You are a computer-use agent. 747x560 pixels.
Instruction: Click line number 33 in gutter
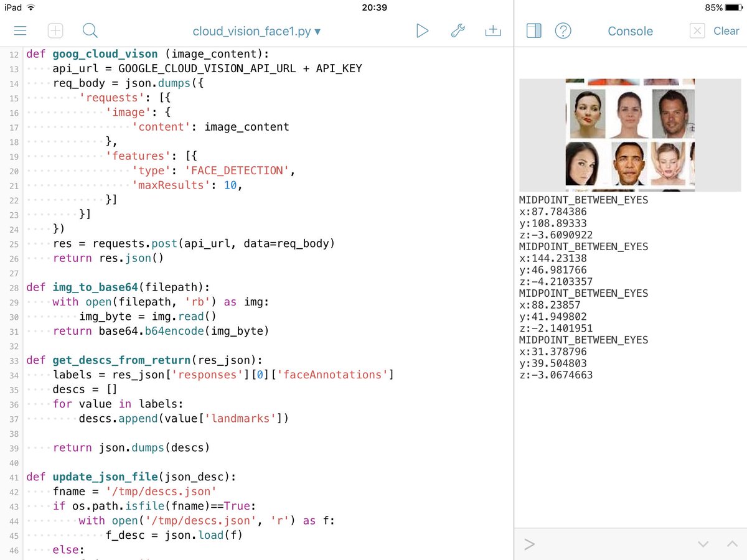point(15,360)
